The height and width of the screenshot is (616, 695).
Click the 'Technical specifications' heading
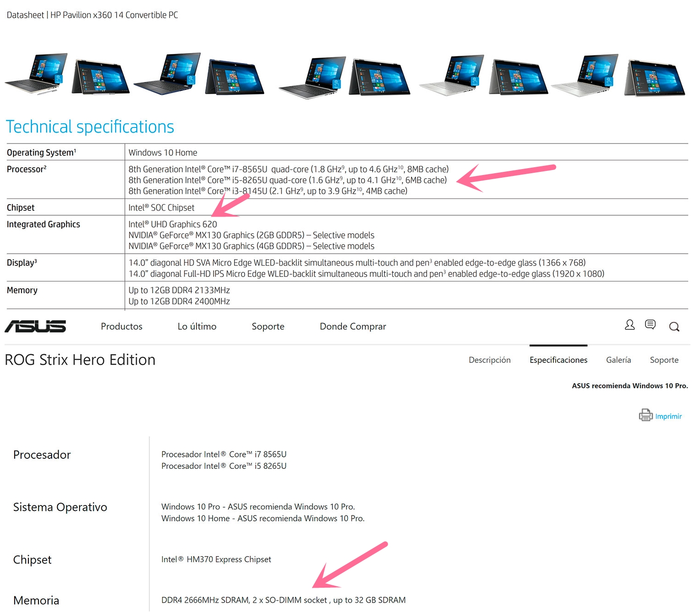[90, 127]
